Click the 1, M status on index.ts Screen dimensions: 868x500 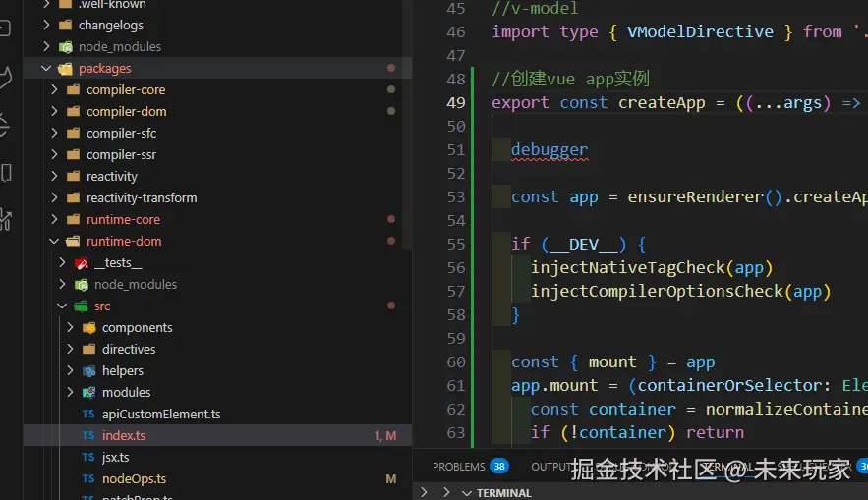click(x=385, y=436)
